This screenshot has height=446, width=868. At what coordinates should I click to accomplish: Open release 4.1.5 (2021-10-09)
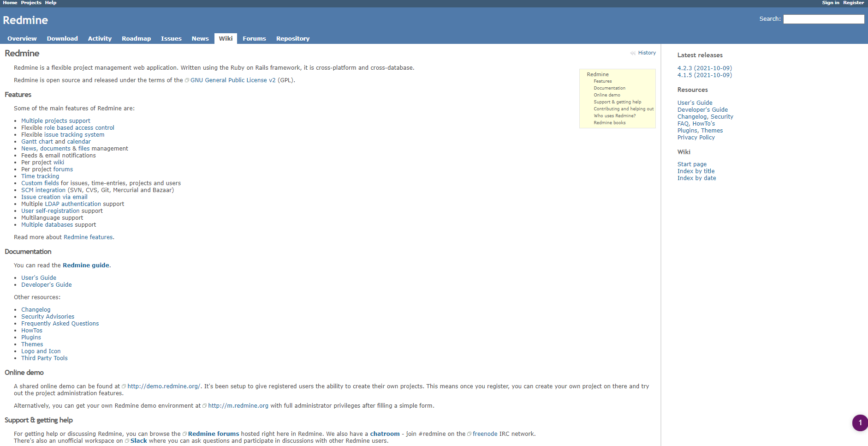705,75
